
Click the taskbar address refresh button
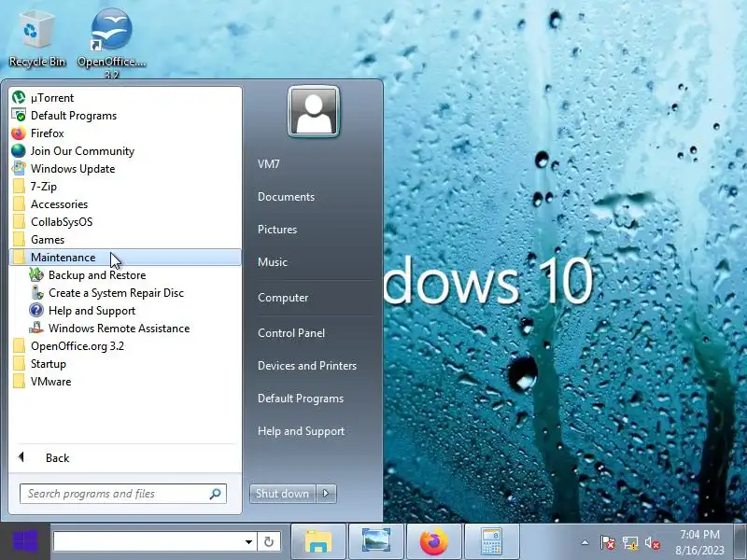click(269, 541)
